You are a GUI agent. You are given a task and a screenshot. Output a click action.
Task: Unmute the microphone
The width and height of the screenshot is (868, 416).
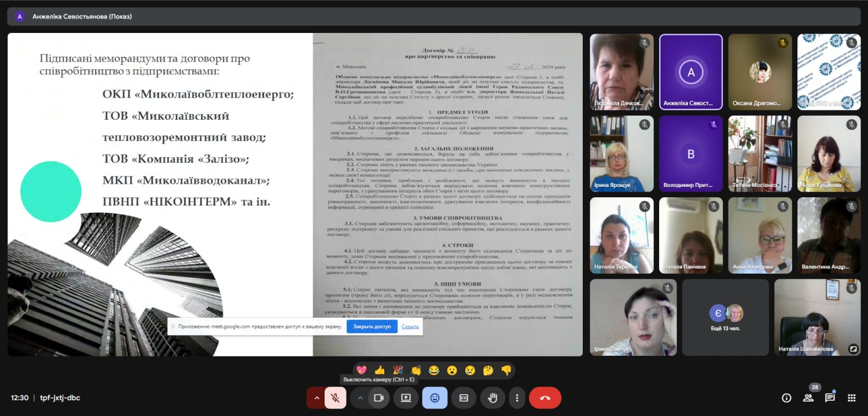[335, 397]
